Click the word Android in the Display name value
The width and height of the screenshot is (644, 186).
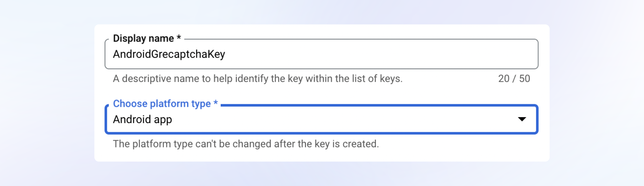click(x=132, y=54)
